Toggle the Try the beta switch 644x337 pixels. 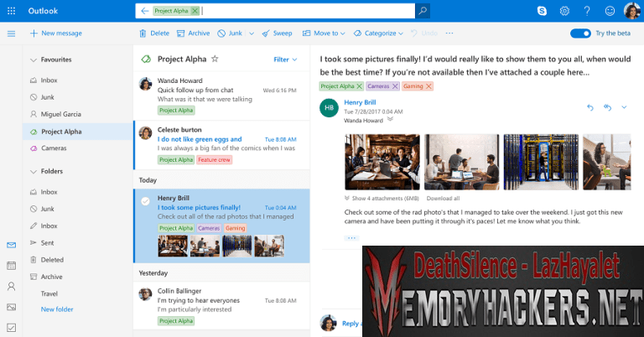(x=580, y=34)
